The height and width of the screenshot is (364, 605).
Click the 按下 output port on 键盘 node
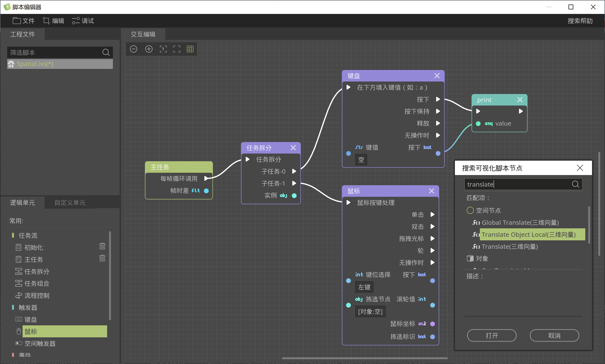coord(438,99)
